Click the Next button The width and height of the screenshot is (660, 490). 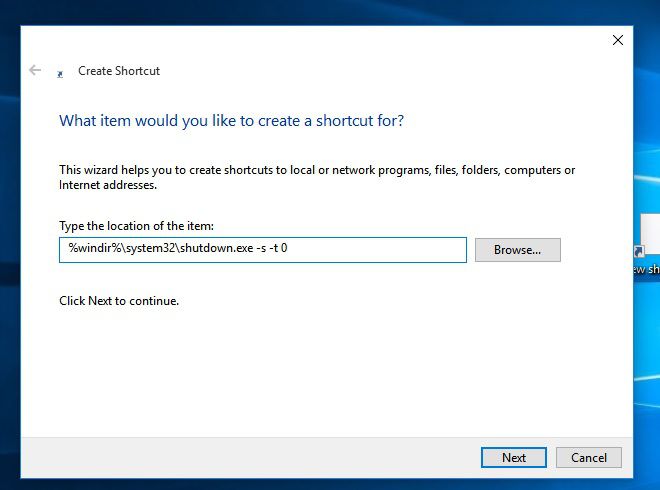[514, 458]
